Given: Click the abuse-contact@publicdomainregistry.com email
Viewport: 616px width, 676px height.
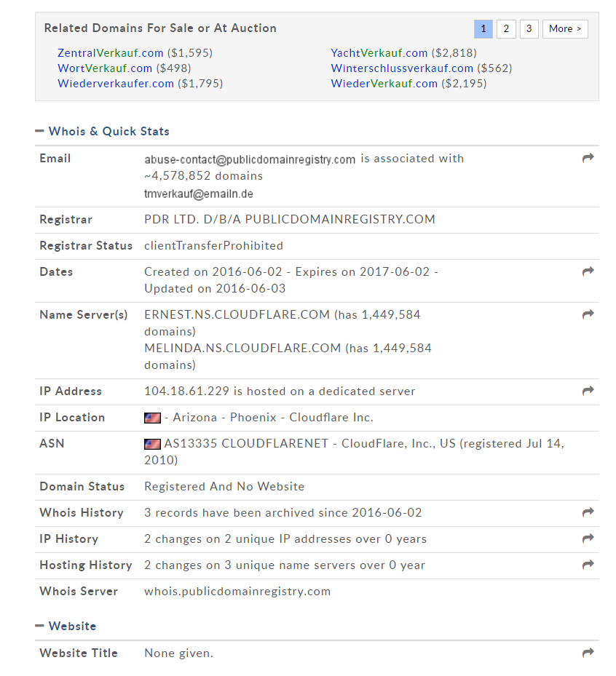Looking at the screenshot, I should click(250, 159).
